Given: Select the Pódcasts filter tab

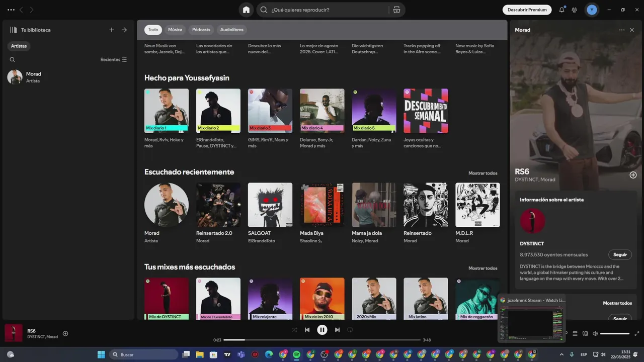Looking at the screenshot, I should 201,30.
